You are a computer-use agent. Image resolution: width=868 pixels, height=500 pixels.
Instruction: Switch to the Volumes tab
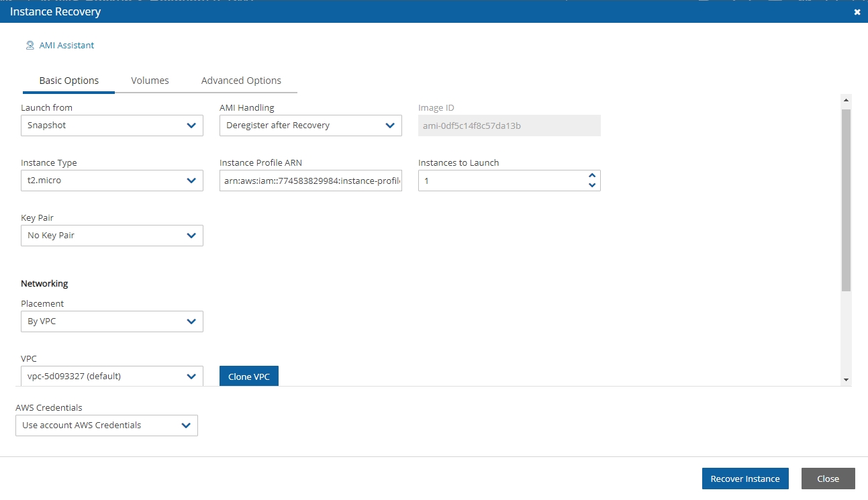tap(150, 81)
